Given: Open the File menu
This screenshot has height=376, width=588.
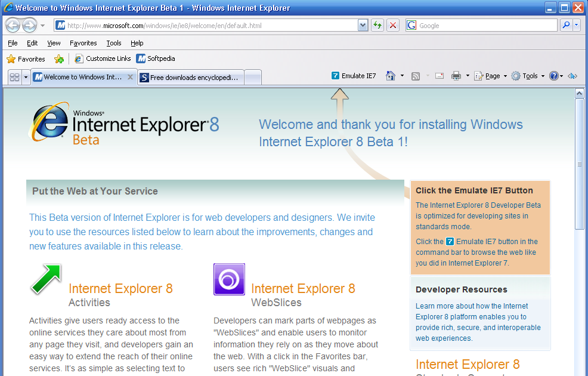Looking at the screenshot, I should (x=13, y=43).
